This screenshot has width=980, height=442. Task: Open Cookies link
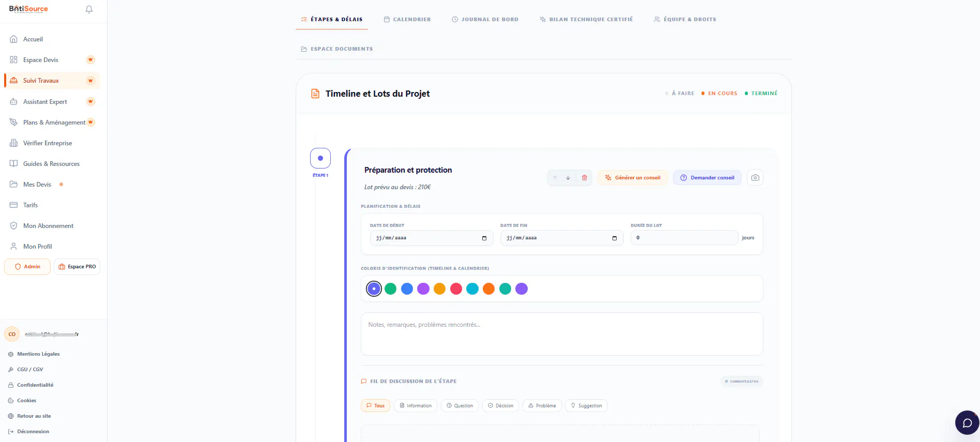(22, 401)
